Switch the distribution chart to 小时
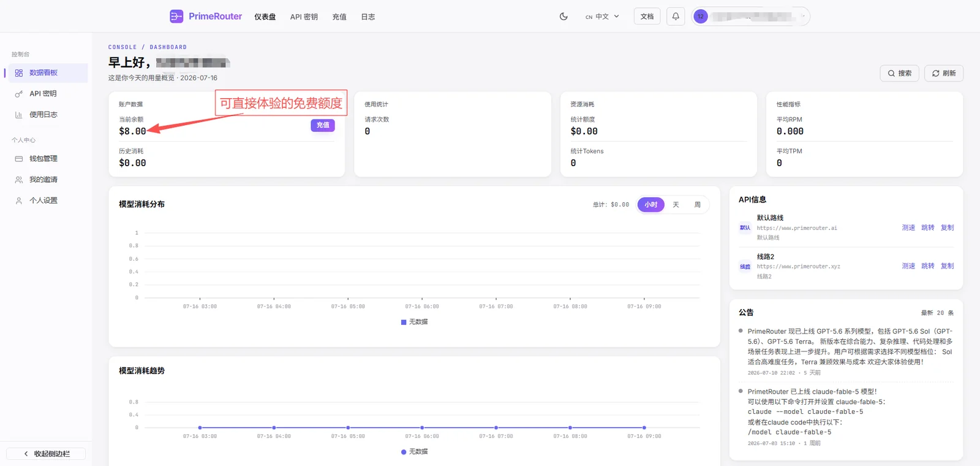The height and width of the screenshot is (466, 980). click(650, 205)
